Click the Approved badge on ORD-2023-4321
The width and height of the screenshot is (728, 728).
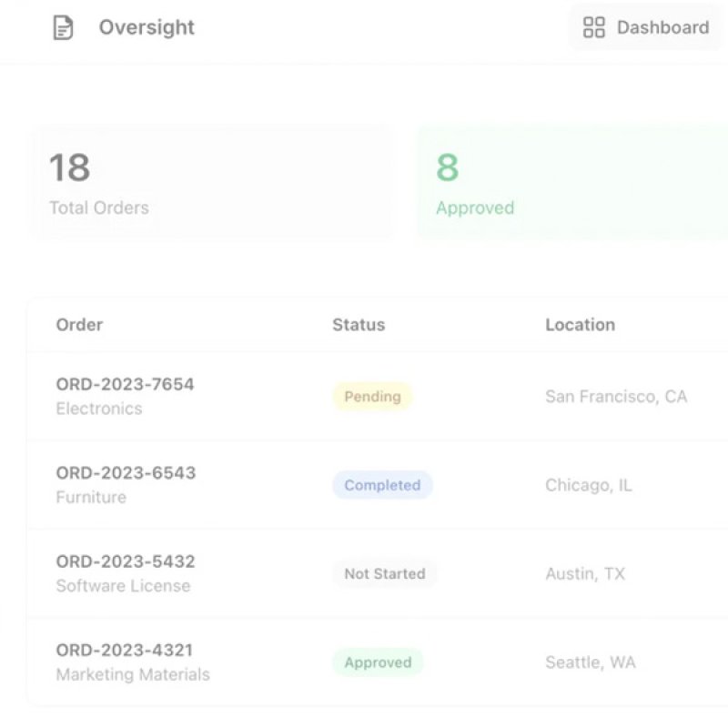pyautogui.click(x=378, y=662)
